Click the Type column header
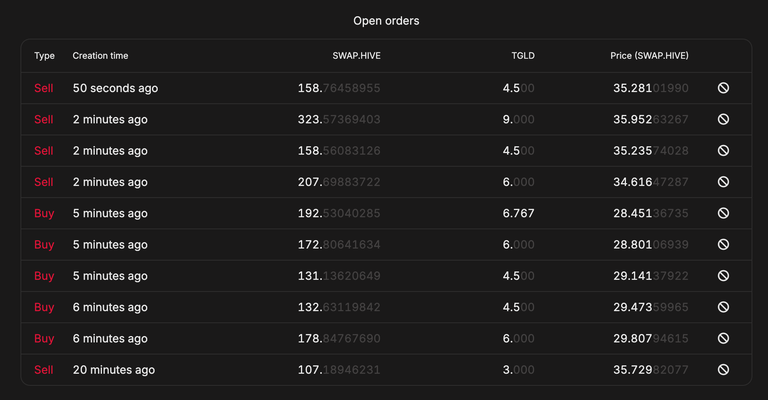 pos(44,56)
